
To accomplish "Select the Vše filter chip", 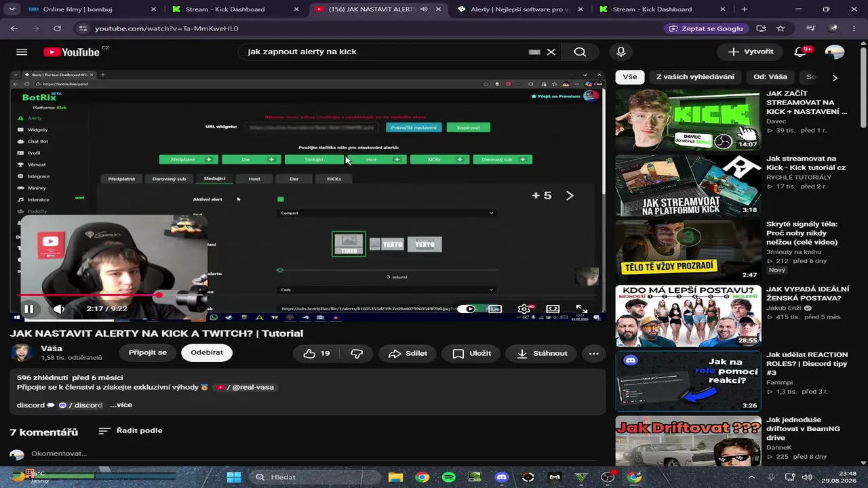I will pos(630,77).
